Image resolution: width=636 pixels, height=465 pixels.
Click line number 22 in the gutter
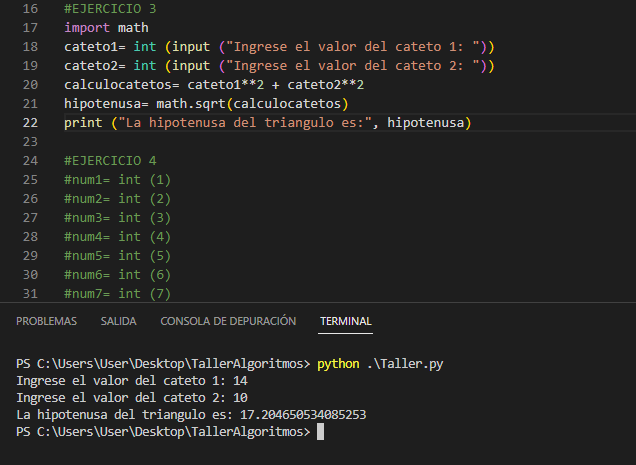point(30,123)
